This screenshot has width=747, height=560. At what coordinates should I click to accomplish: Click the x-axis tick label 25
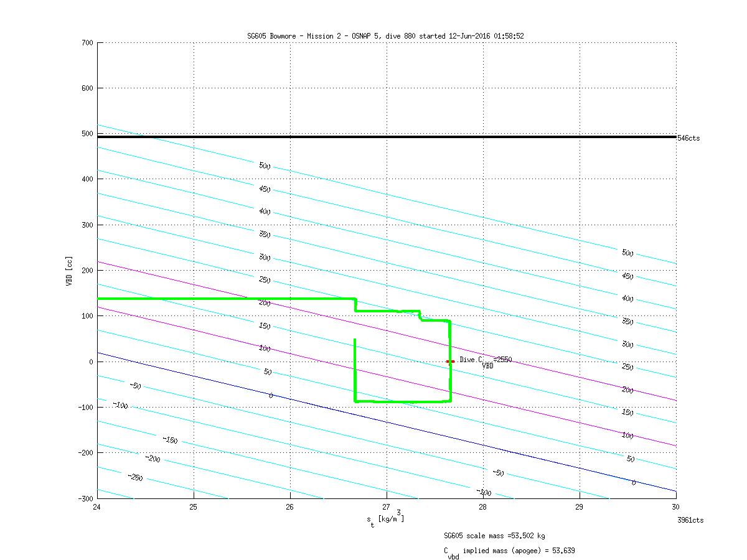coord(194,507)
